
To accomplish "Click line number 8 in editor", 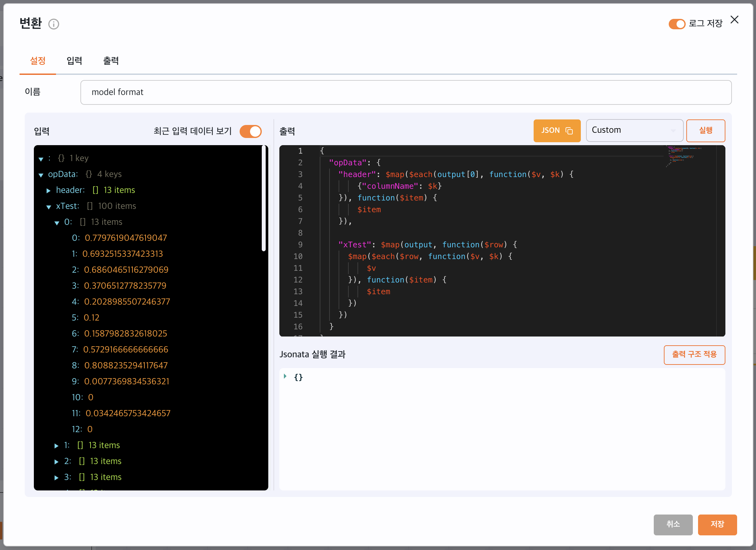I will tap(300, 233).
